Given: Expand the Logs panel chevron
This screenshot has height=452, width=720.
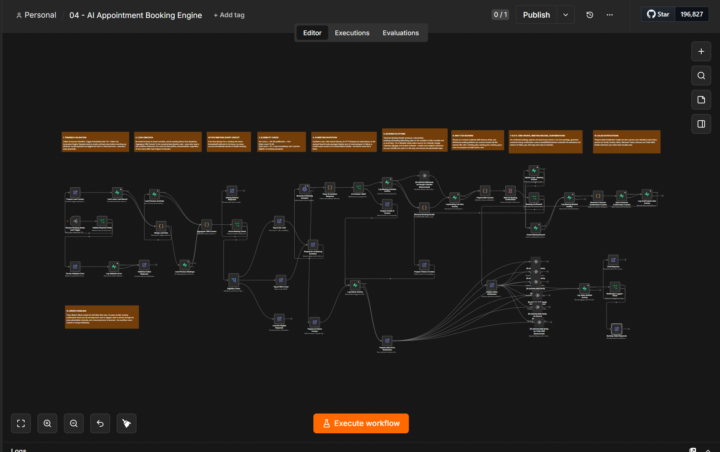Looking at the screenshot, I should 708,450.
